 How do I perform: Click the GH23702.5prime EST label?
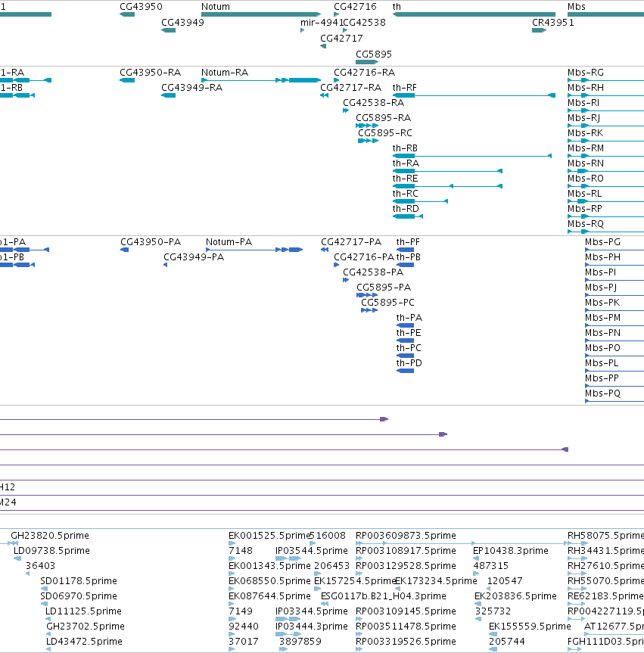(x=86, y=626)
